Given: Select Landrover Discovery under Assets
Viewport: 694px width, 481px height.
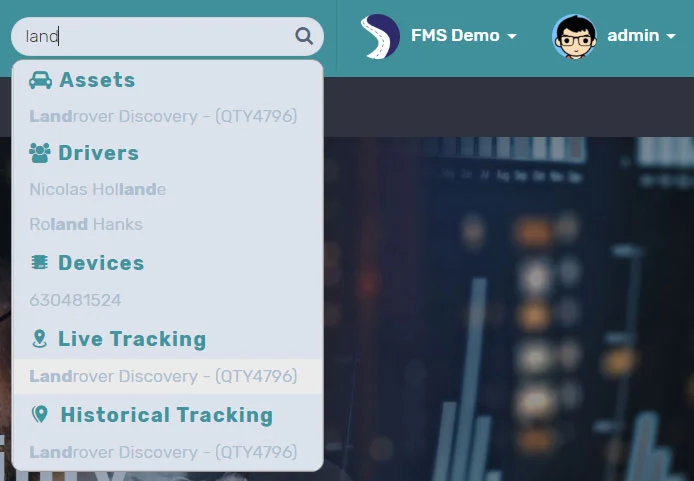Looking at the screenshot, I should (163, 116).
